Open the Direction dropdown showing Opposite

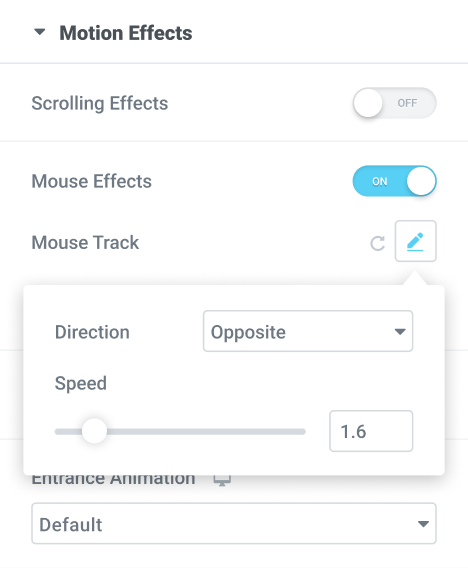(308, 331)
